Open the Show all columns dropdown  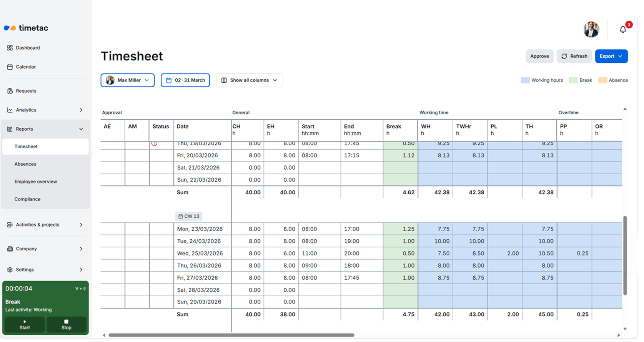point(250,80)
